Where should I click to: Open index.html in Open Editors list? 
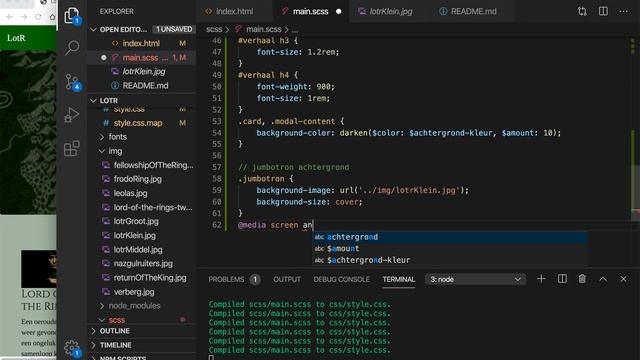pyautogui.click(x=141, y=43)
